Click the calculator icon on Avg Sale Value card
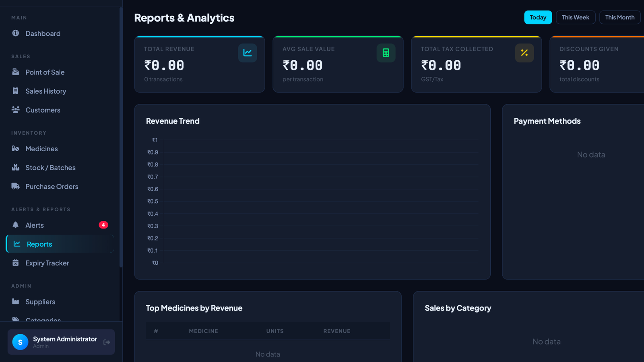 pyautogui.click(x=386, y=53)
